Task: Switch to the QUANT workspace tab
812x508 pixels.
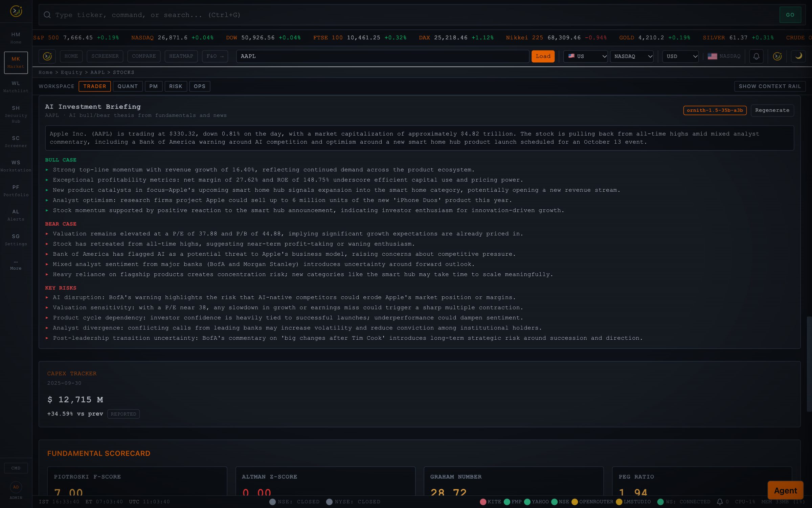Action: [128, 86]
